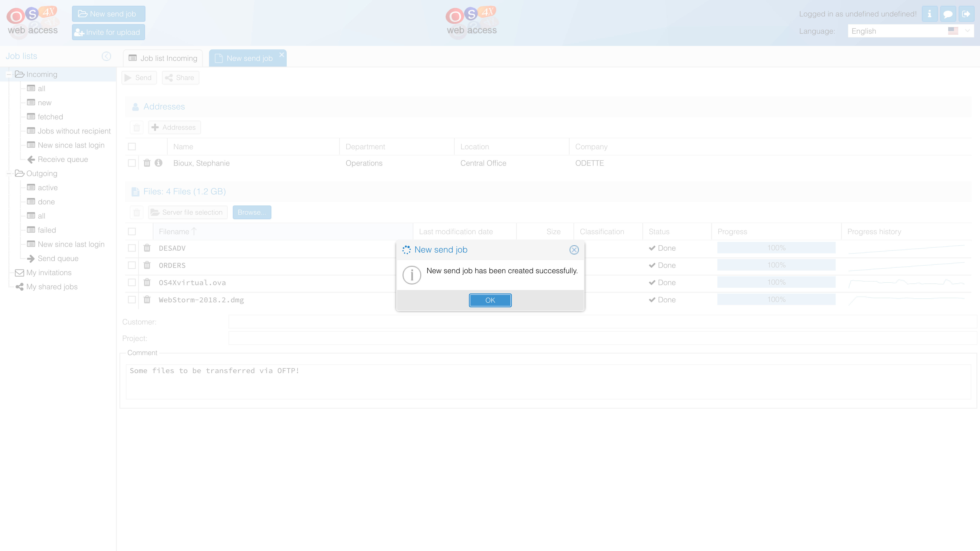Sort by Filename column header
Image resolution: width=980 pixels, height=551 pixels.
point(283,231)
